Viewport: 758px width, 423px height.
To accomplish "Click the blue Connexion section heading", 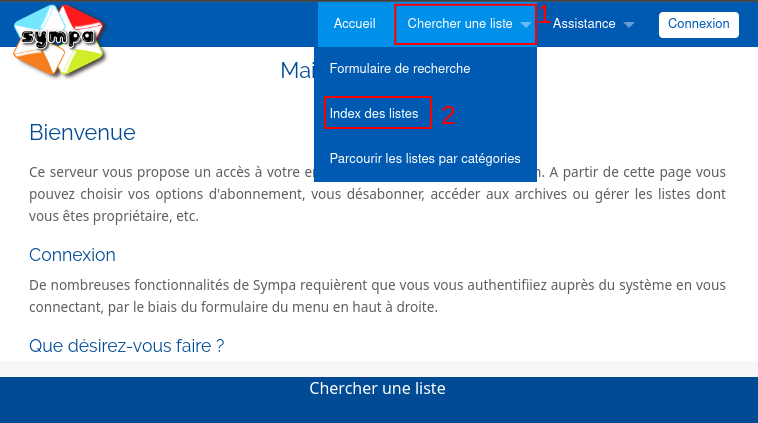I will [x=72, y=255].
